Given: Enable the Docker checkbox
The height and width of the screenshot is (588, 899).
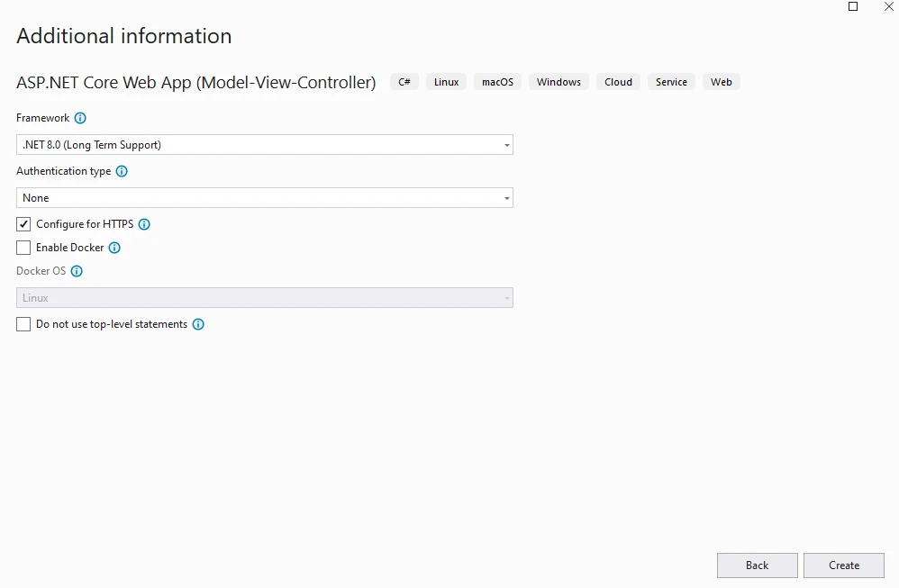Looking at the screenshot, I should point(23,248).
